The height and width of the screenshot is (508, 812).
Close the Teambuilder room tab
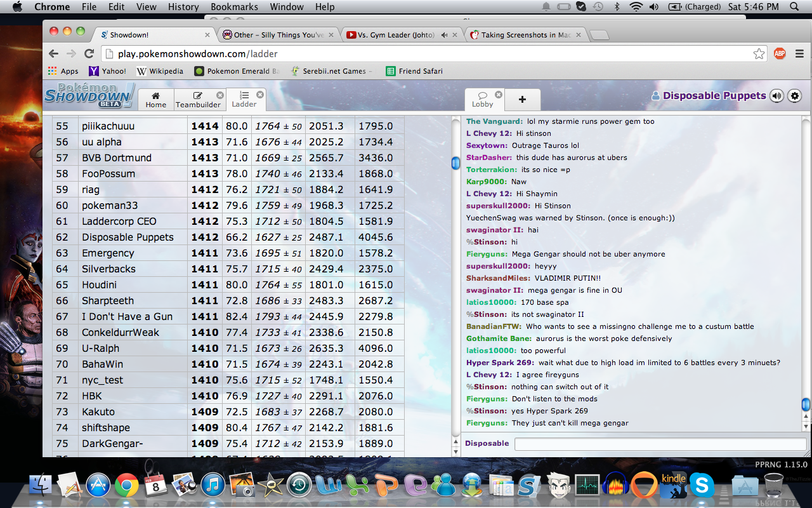pos(219,95)
